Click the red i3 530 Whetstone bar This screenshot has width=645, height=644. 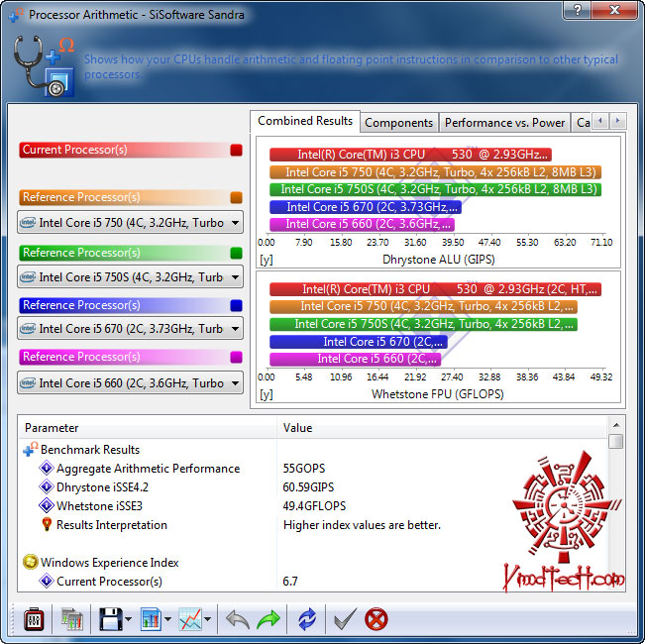(435, 289)
